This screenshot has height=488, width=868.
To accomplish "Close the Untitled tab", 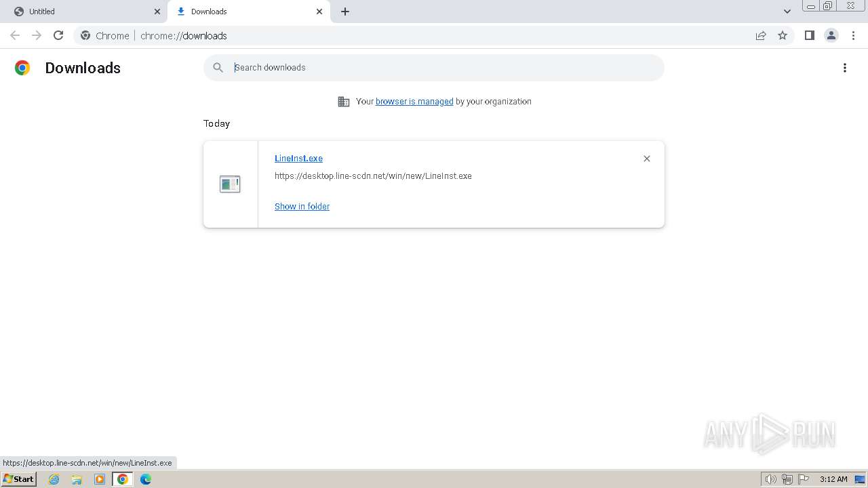I will tap(157, 12).
